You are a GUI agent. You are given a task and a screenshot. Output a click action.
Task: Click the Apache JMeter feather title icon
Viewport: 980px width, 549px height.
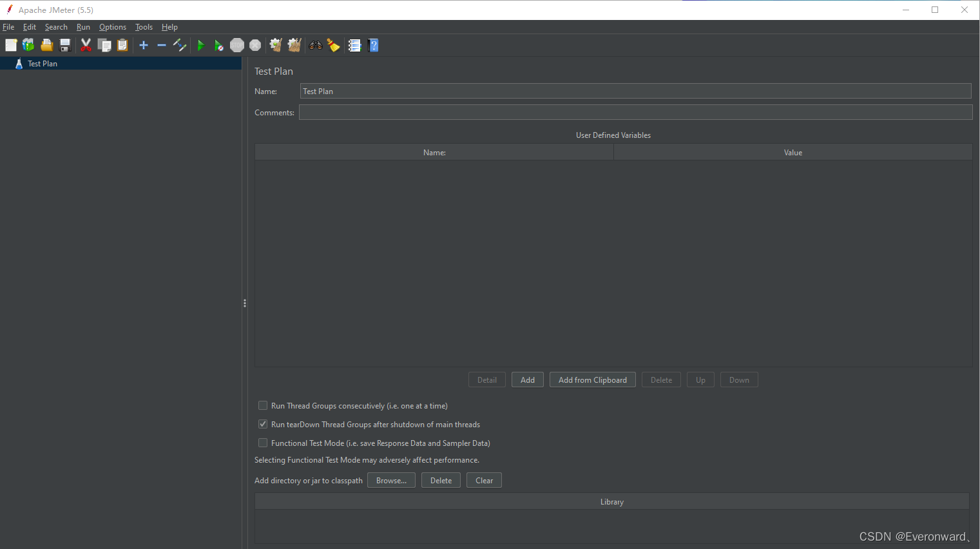[9, 10]
